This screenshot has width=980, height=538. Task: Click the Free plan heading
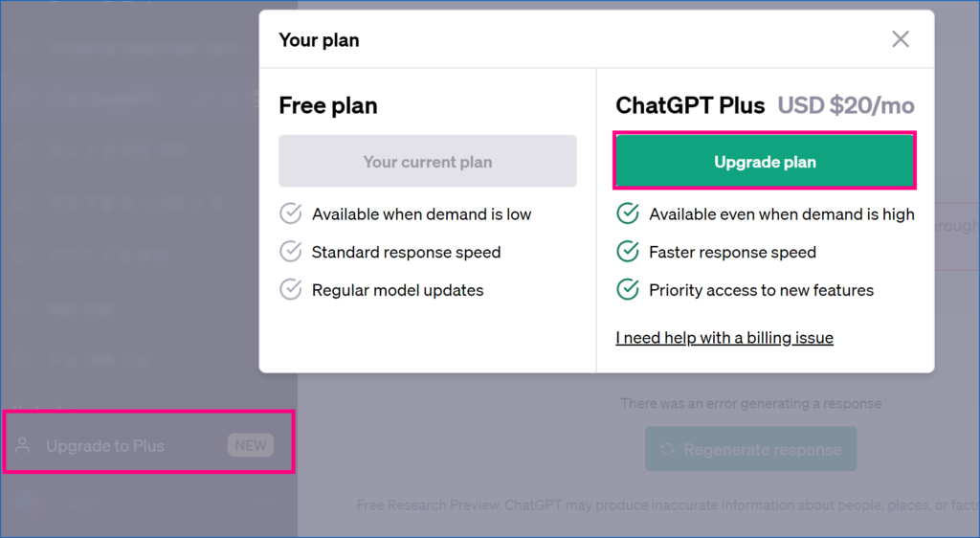[x=327, y=105]
